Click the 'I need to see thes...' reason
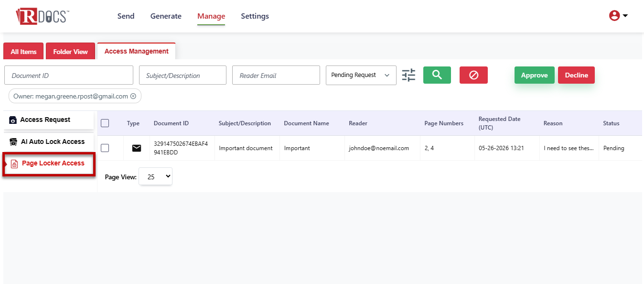The image size is (644, 284). 569,148
